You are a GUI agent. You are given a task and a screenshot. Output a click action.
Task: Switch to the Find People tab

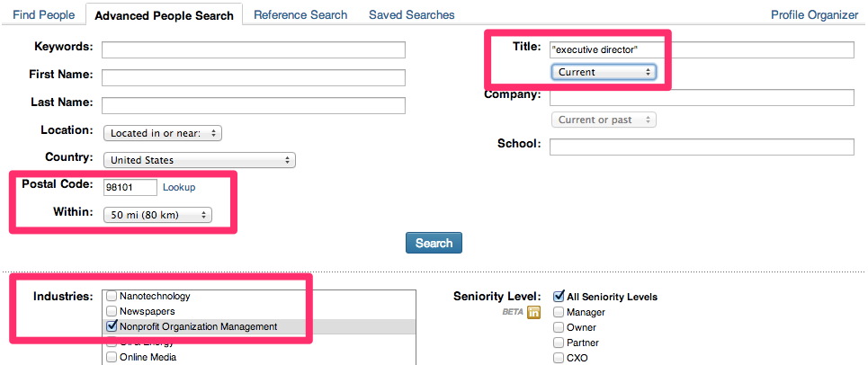[x=44, y=15]
